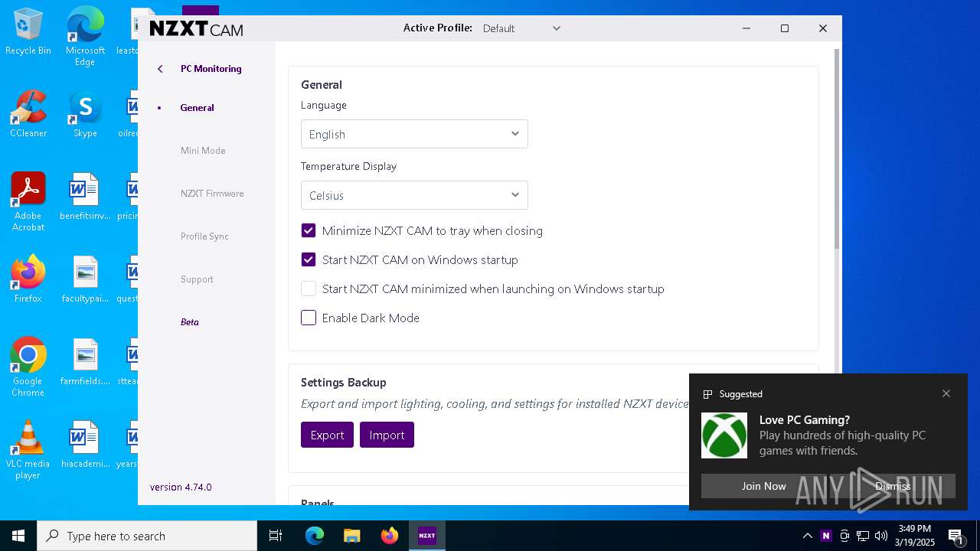The width and height of the screenshot is (980, 551).
Task: Go back using the PC Monitoring arrow
Action: click(160, 69)
